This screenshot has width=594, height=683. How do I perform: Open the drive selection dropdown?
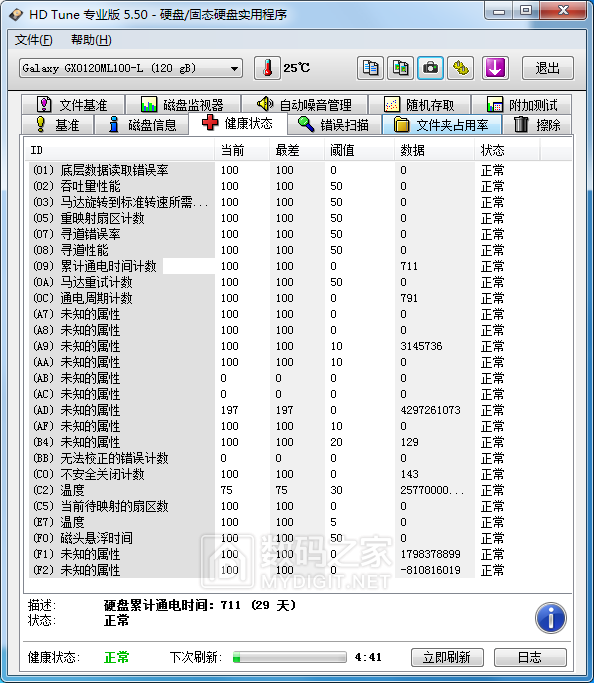tap(131, 68)
